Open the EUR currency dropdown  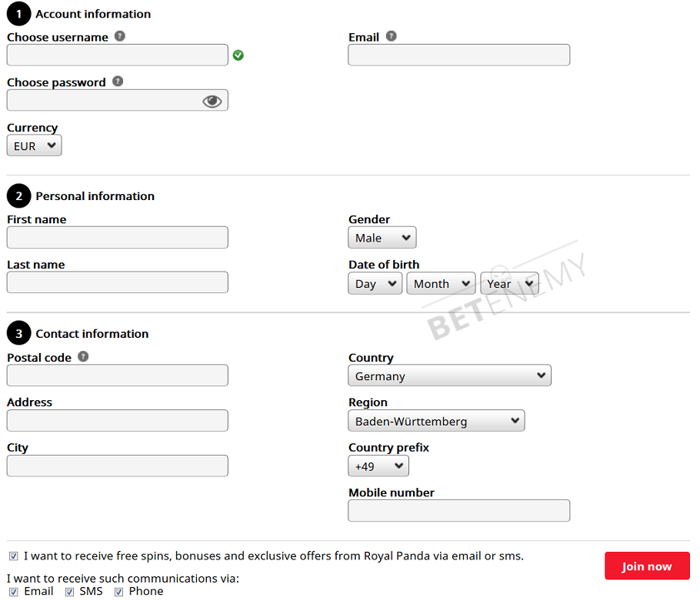[x=34, y=145]
